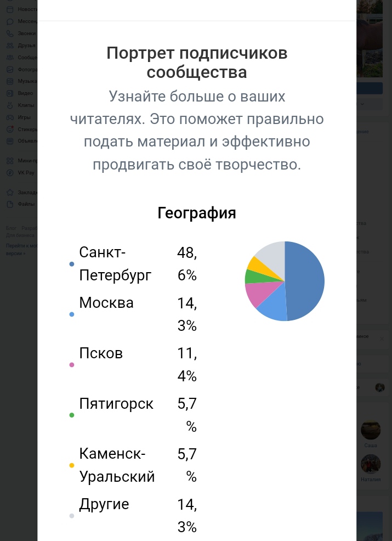The height and width of the screenshot is (541, 392).
Task: Open Закладки with the star icon
Action: [x=10, y=193]
